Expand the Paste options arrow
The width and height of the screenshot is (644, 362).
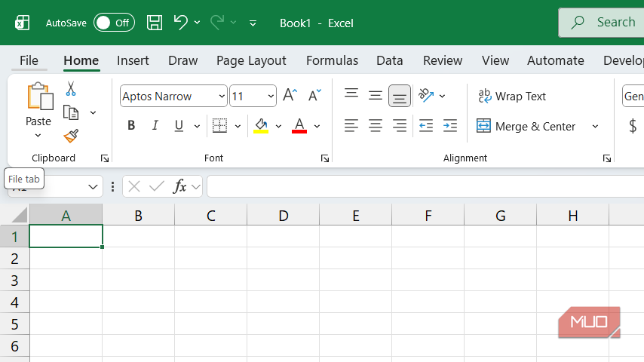pos(38,135)
